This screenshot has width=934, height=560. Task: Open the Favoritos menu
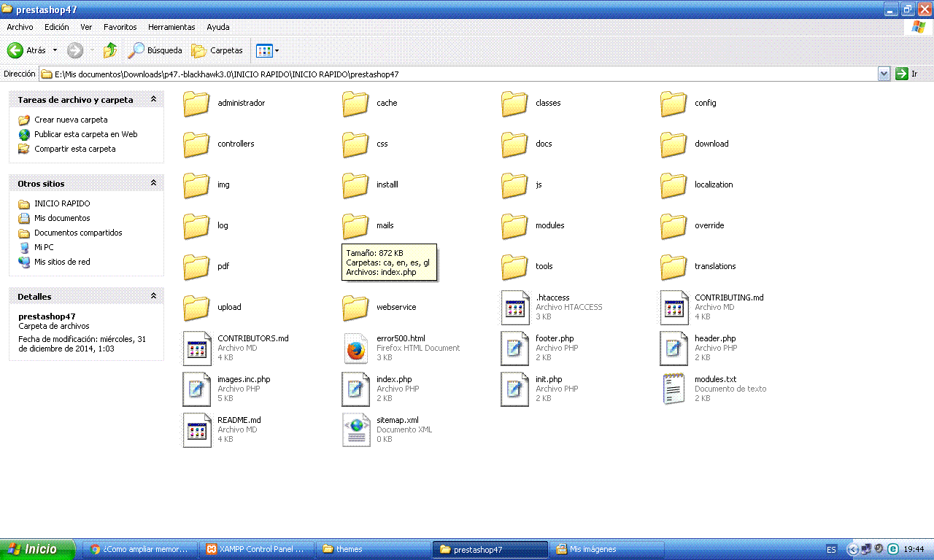click(x=120, y=27)
